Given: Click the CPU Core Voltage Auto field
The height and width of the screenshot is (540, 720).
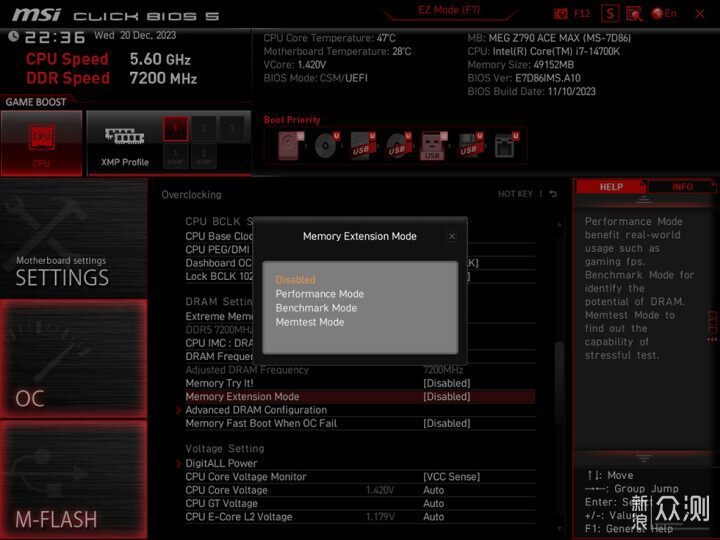Looking at the screenshot, I should [433, 490].
